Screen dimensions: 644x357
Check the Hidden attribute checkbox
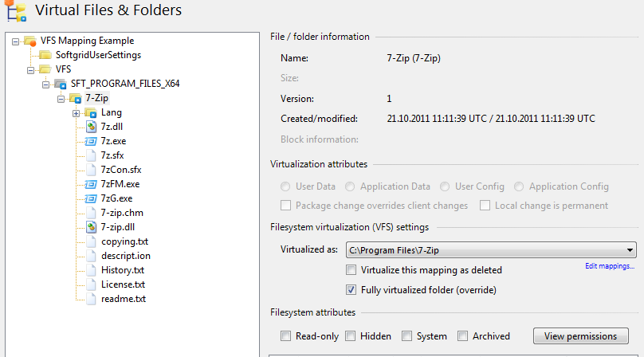point(351,336)
